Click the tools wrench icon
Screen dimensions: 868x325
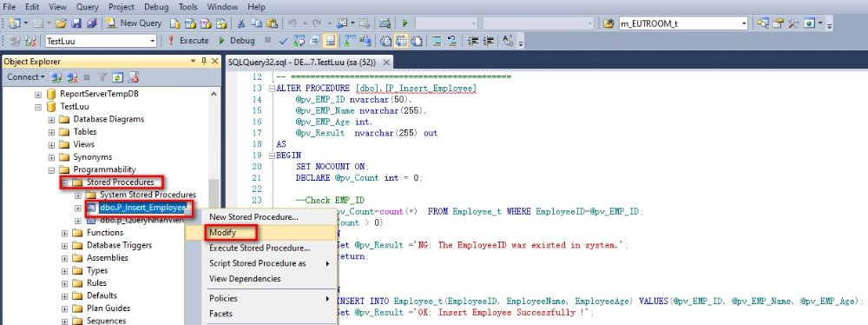click(x=793, y=23)
